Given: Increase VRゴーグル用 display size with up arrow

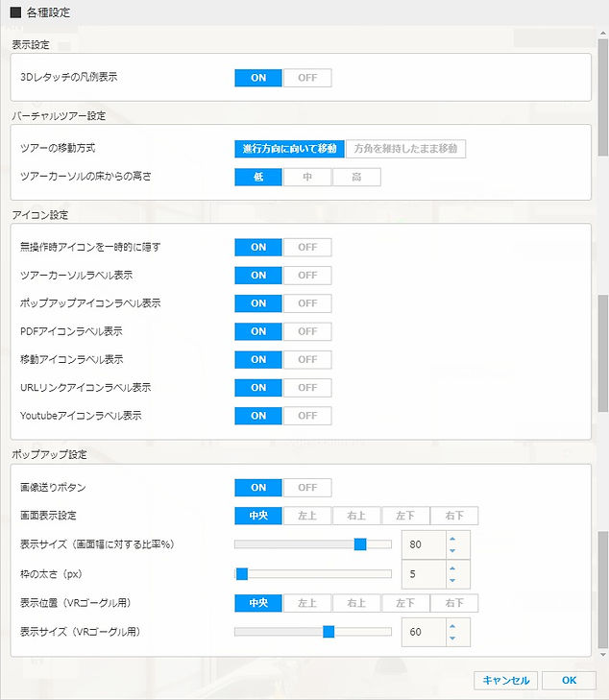Looking at the screenshot, I should [453, 625].
